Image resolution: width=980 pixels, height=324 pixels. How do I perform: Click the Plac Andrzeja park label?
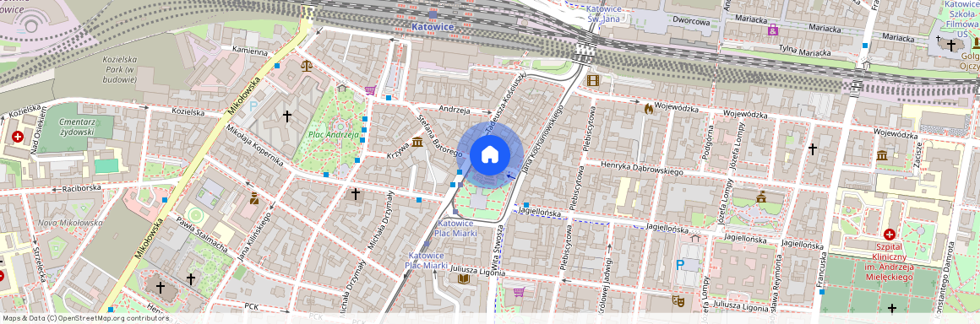pyautogui.click(x=333, y=134)
